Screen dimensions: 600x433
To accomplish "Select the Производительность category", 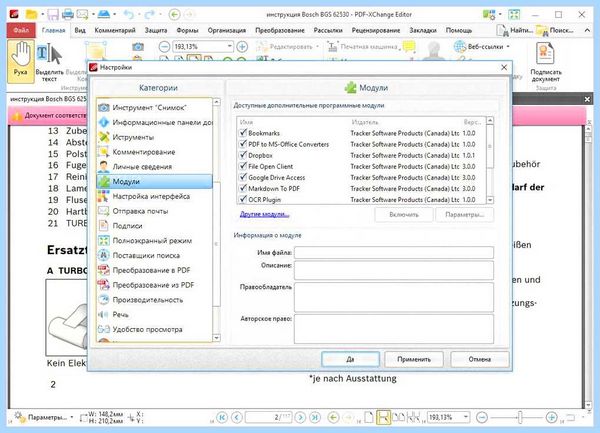I will coord(154,300).
